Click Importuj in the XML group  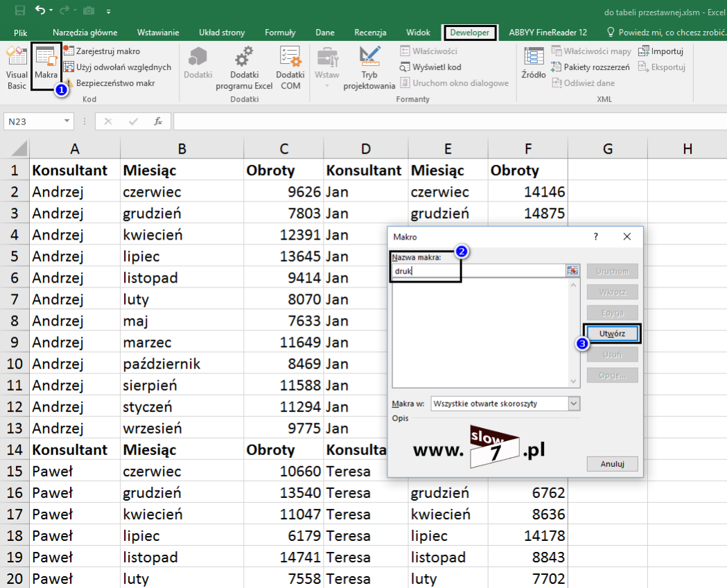[x=661, y=51]
